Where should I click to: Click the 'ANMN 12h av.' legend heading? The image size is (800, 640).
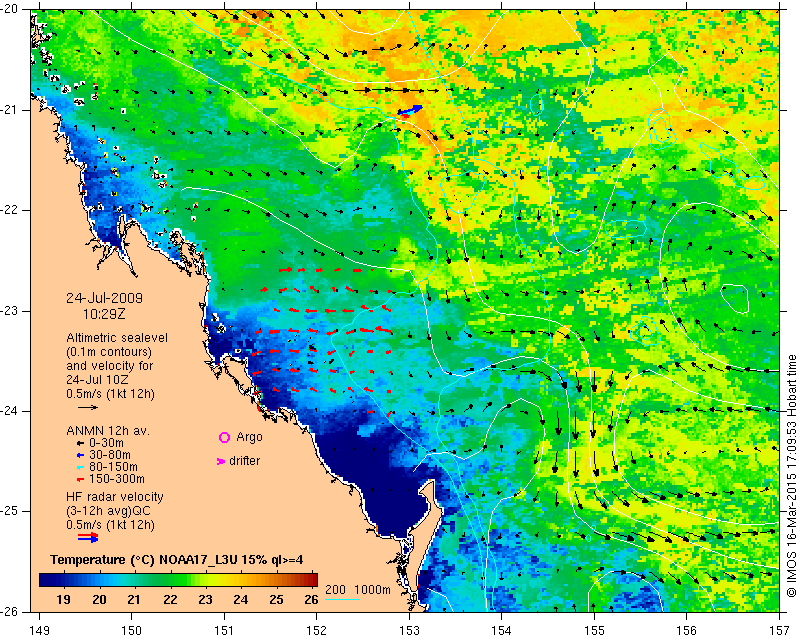click(108, 431)
